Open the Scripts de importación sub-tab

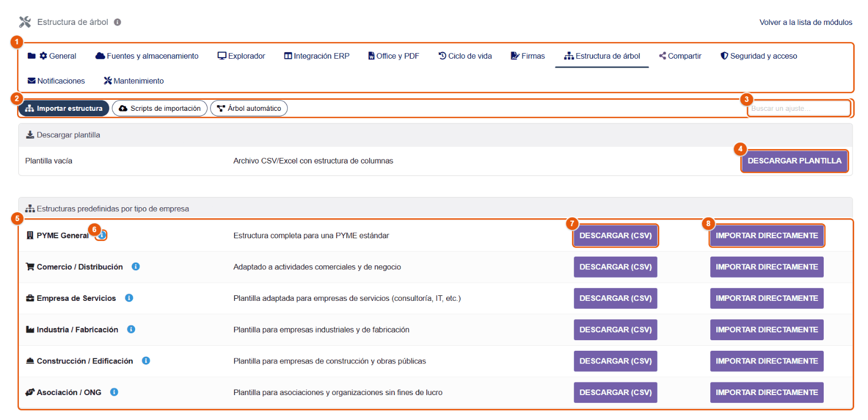[160, 108]
